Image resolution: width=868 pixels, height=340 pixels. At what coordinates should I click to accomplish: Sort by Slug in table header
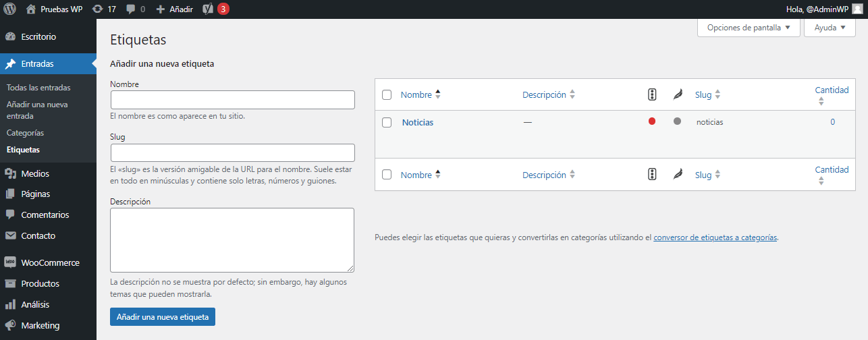(708, 95)
